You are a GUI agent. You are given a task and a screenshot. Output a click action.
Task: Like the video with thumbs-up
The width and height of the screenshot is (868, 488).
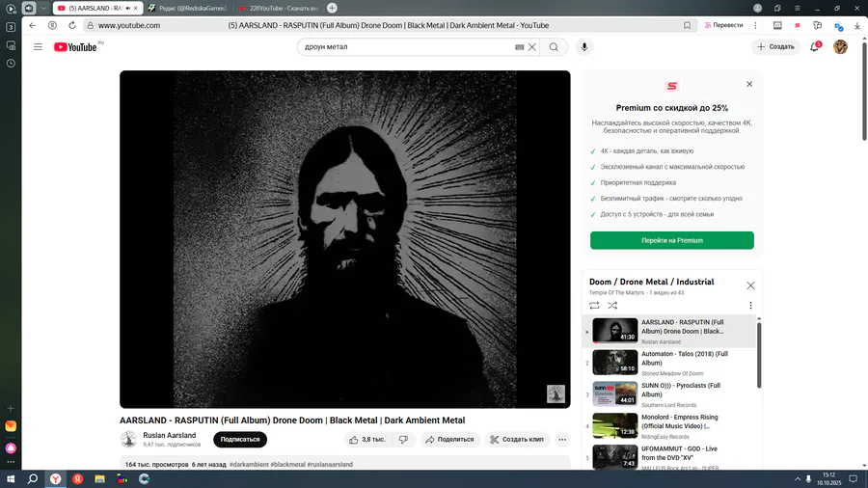point(366,440)
